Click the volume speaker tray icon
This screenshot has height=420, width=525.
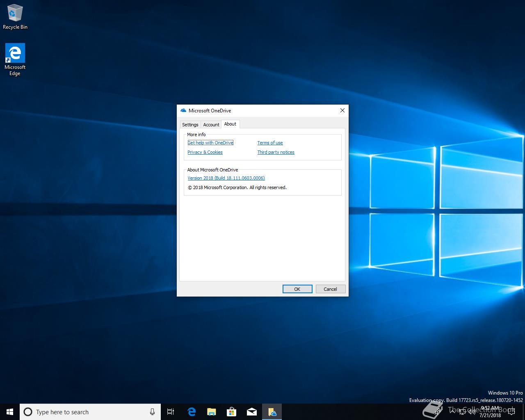[472, 412]
